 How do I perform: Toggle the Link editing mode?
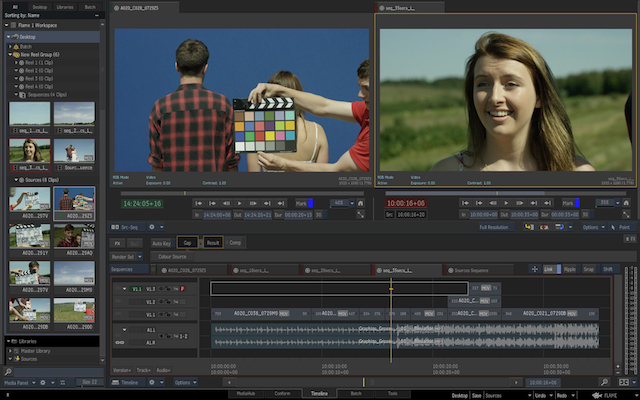pyautogui.click(x=549, y=270)
